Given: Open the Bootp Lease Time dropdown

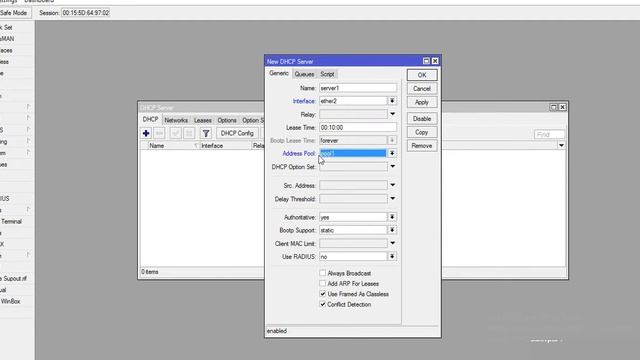Looking at the screenshot, I should click(x=392, y=140).
